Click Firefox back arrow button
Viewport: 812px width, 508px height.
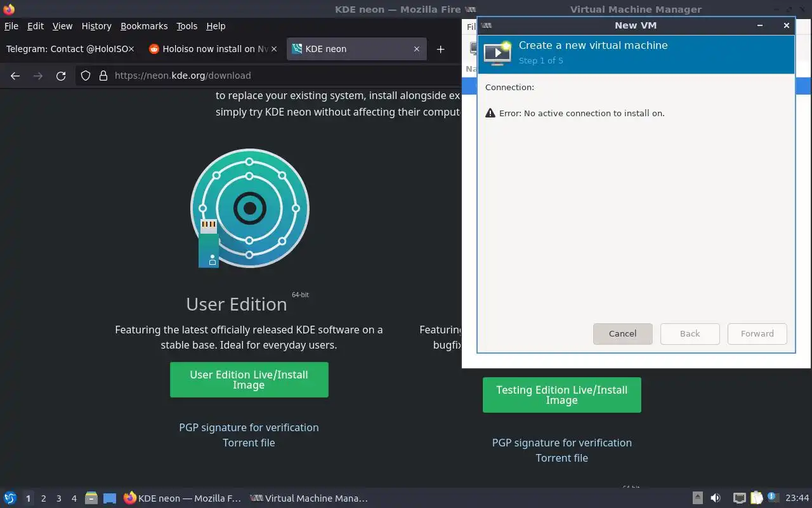15,76
